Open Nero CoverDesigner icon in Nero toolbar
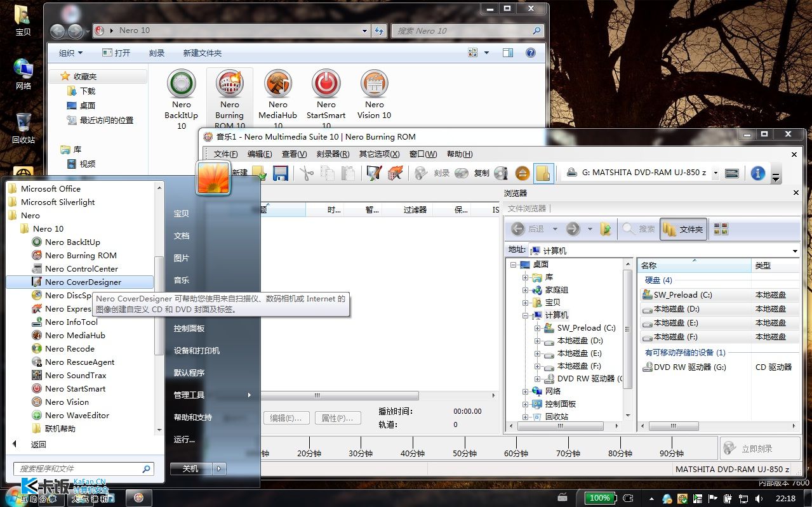 point(374,173)
